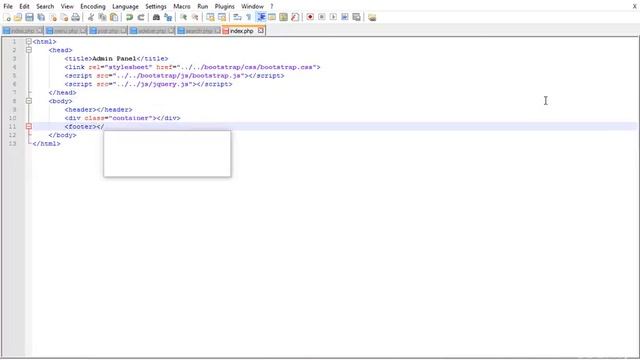Open the Replace dialog toolbar icon

(168, 17)
